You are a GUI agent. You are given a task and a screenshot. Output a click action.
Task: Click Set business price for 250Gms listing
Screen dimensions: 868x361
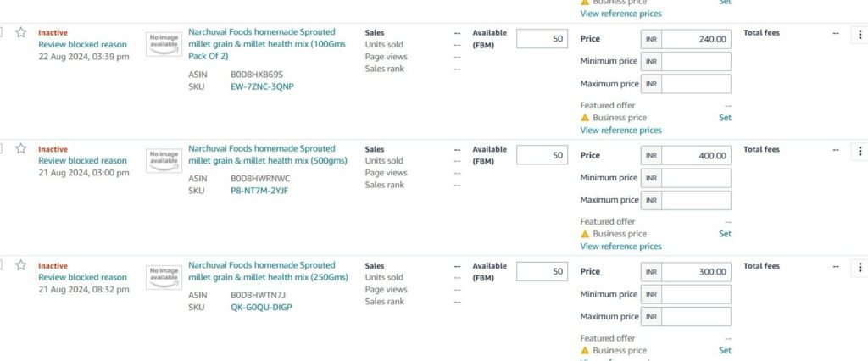click(725, 350)
